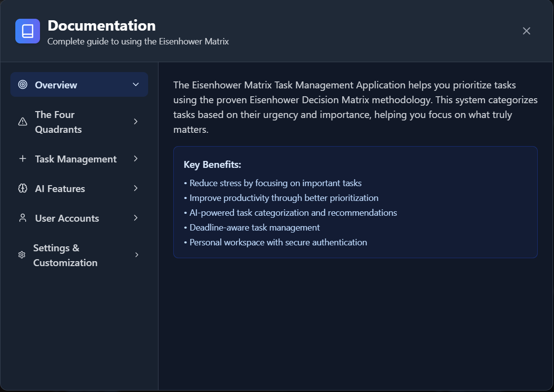Click the 'Complete guide to using' subtitle
Image resolution: width=554 pixels, height=392 pixels.
[138, 41]
